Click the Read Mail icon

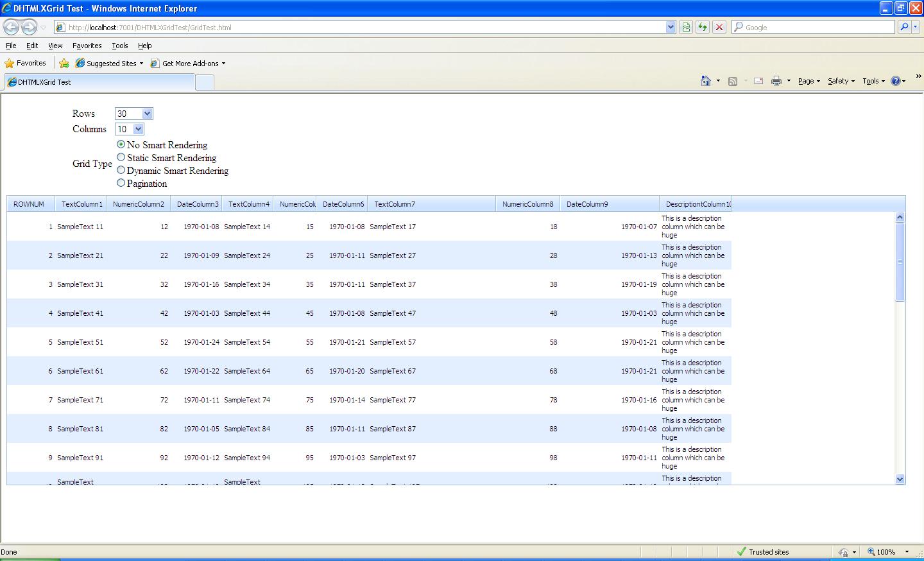click(x=758, y=81)
